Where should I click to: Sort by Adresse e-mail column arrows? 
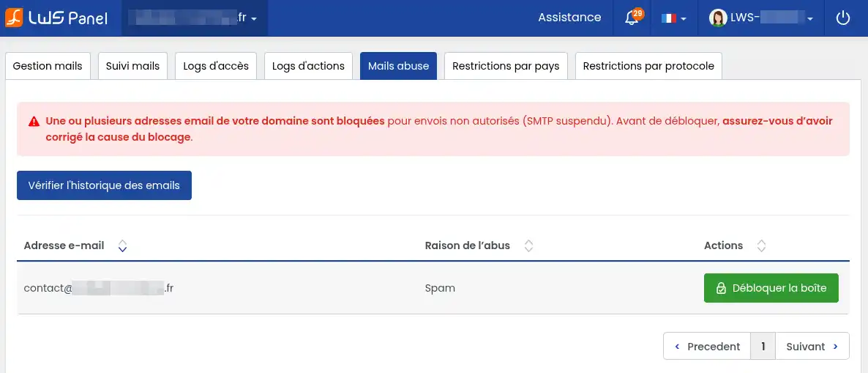tap(123, 245)
